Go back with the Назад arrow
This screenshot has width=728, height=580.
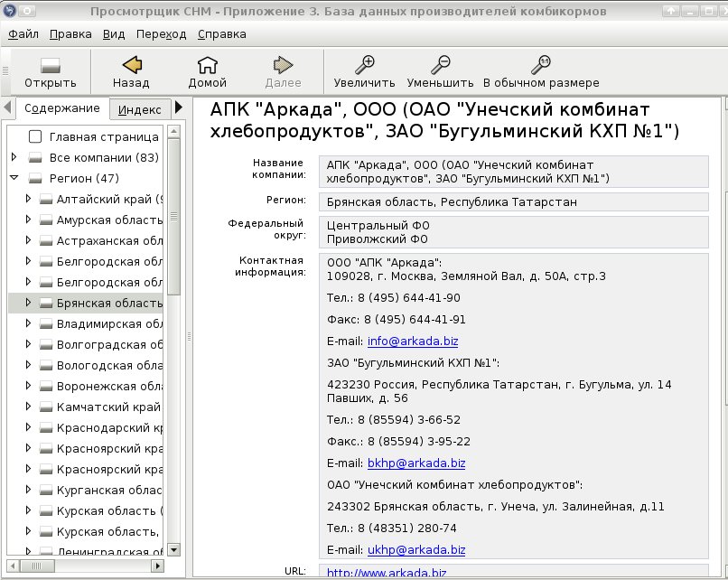click(132, 65)
